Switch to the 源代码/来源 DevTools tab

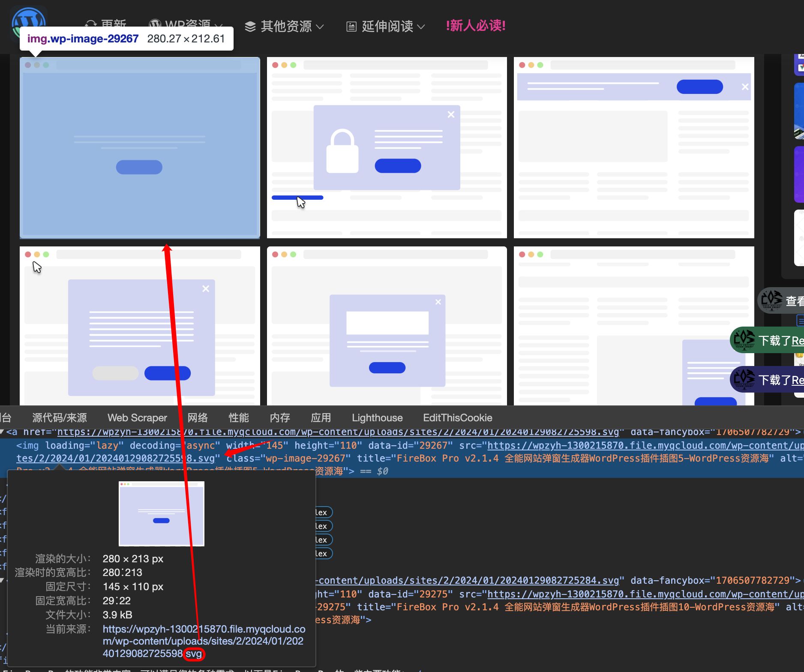coord(60,418)
